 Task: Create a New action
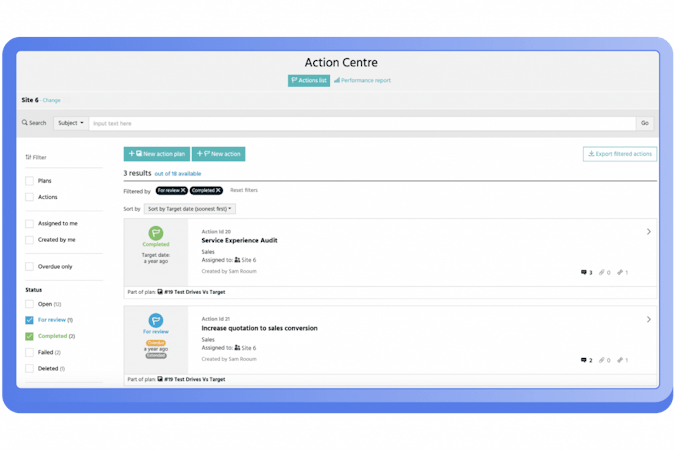219,154
